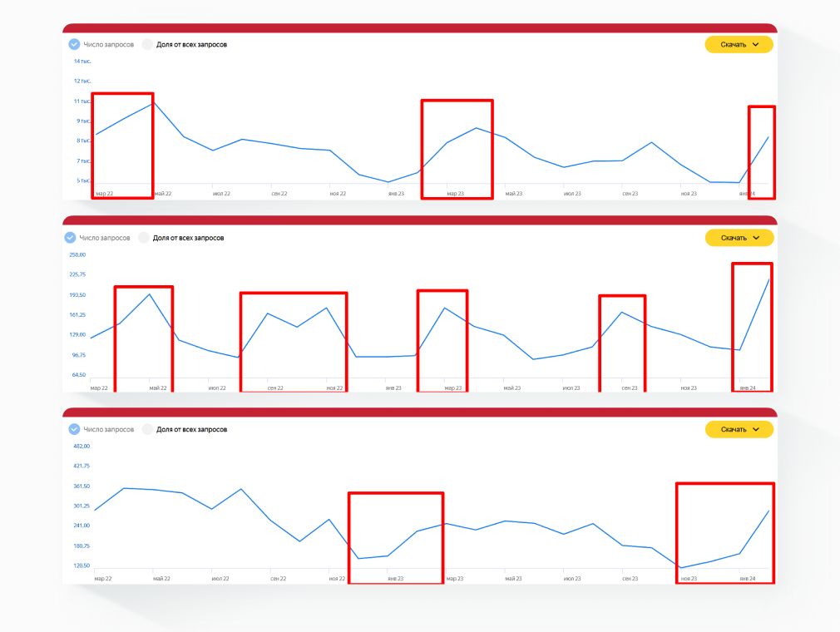
Task: Click the май 22 peak point in the first chart
Action: pos(153,103)
